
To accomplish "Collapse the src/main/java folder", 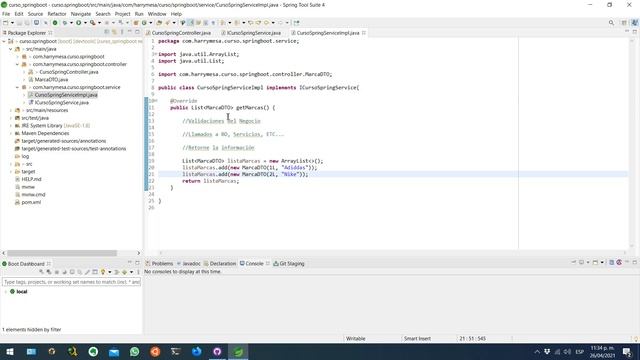I will point(11,49).
